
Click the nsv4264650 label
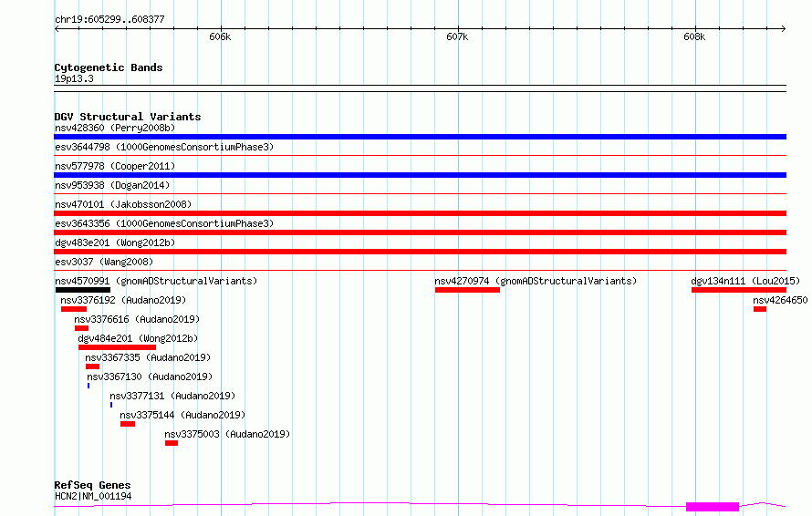click(x=780, y=300)
